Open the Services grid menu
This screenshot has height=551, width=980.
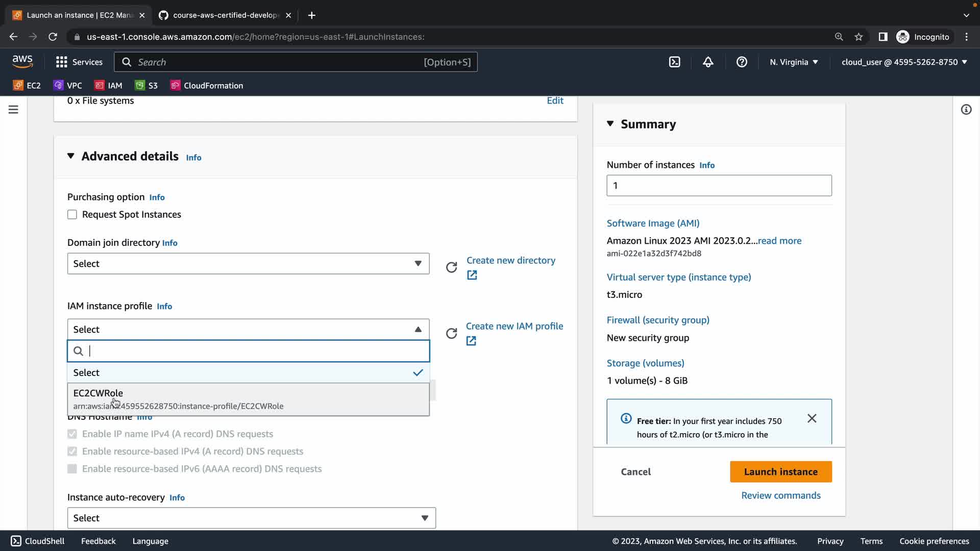tap(79, 62)
